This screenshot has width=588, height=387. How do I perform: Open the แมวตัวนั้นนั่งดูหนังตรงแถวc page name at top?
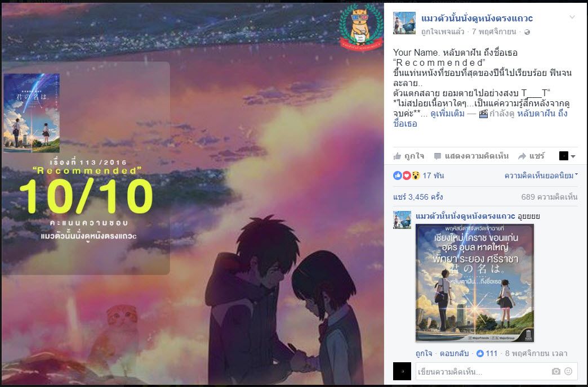pyautogui.click(x=477, y=19)
